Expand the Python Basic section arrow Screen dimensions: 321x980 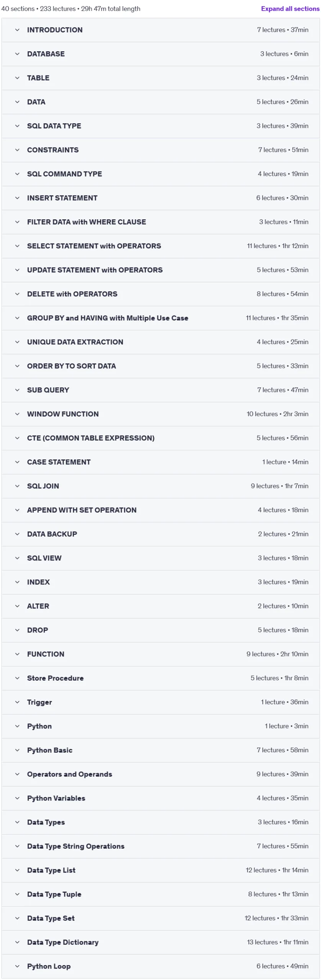tap(17, 750)
